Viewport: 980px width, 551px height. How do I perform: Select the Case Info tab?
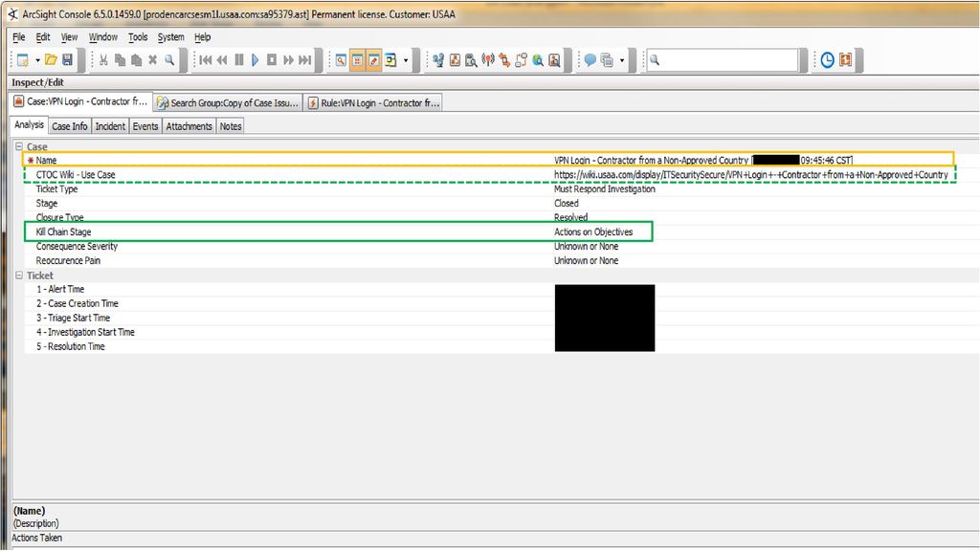click(69, 126)
